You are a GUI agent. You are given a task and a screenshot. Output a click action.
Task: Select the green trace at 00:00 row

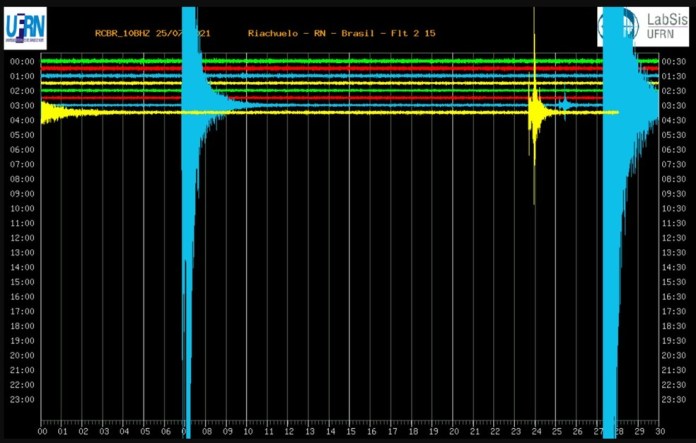pyautogui.click(x=110, y=61)
